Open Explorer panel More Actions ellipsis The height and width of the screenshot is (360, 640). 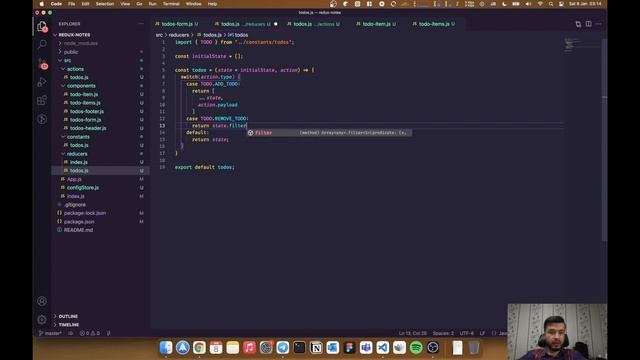(141, 24)
